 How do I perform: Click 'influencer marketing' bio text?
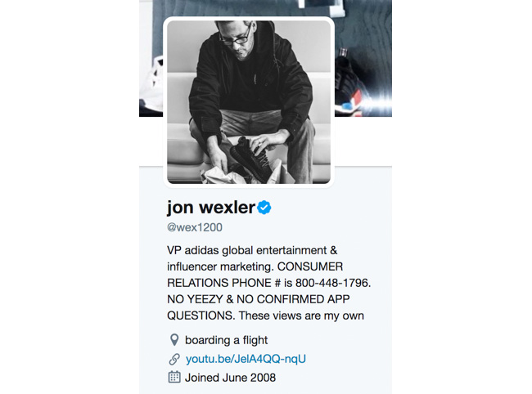(220, 266)
